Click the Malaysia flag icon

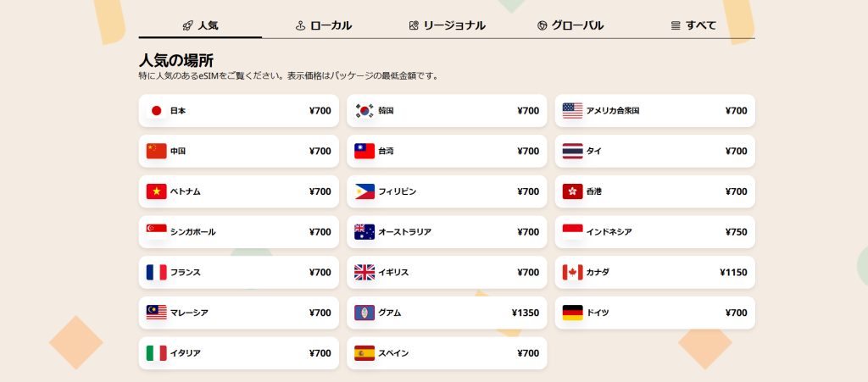(156, 313)
